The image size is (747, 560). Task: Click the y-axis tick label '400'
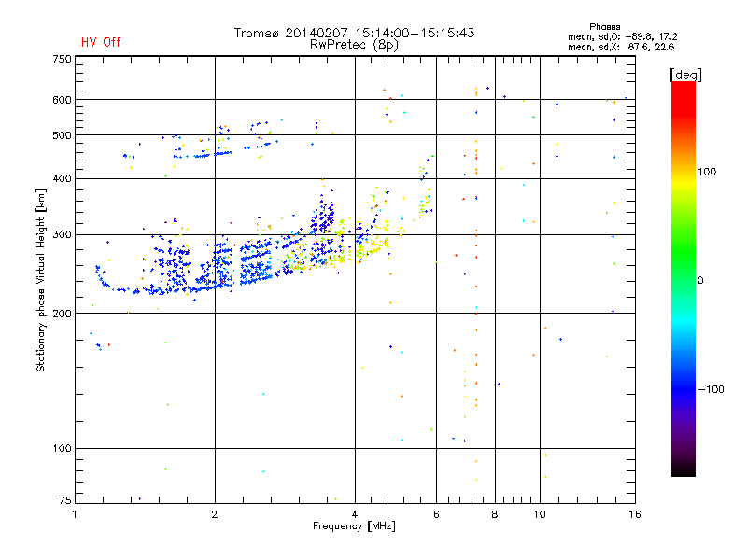62,179
